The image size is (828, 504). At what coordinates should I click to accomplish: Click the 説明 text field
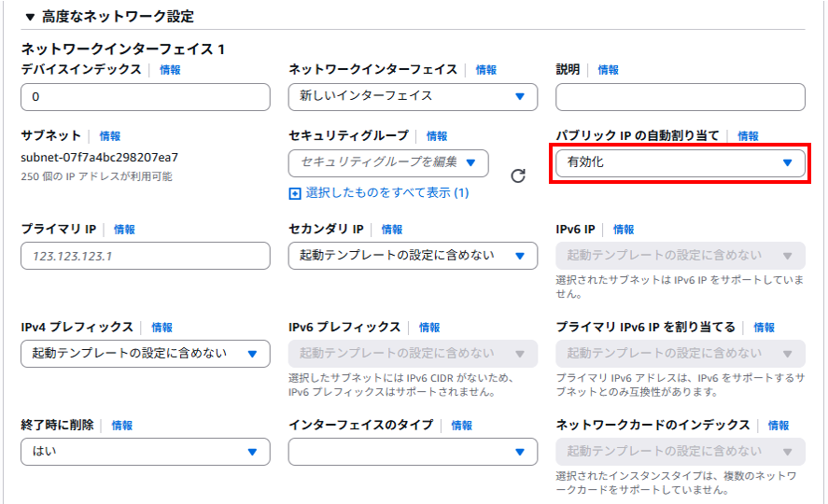[681, 96]
